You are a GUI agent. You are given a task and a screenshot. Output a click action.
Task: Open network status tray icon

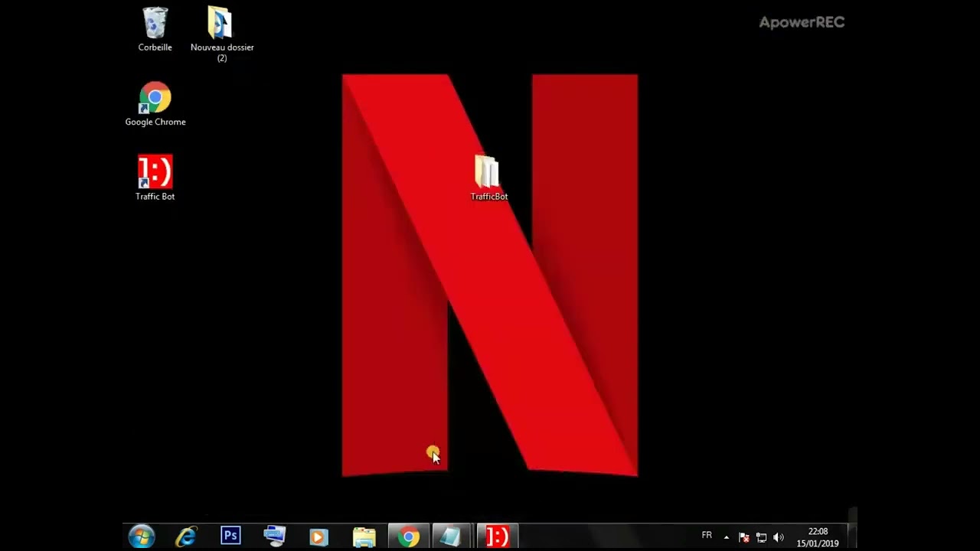pyautogui.click(x=761, y=537)
